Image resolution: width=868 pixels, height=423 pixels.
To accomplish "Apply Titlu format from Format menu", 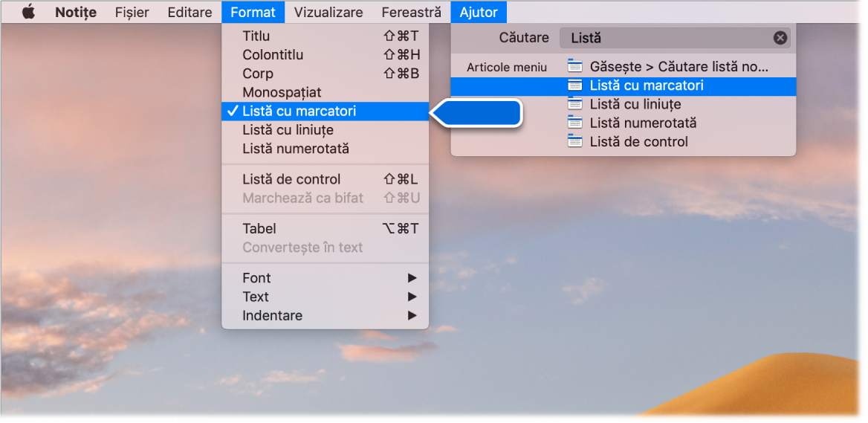I will 325,36.
